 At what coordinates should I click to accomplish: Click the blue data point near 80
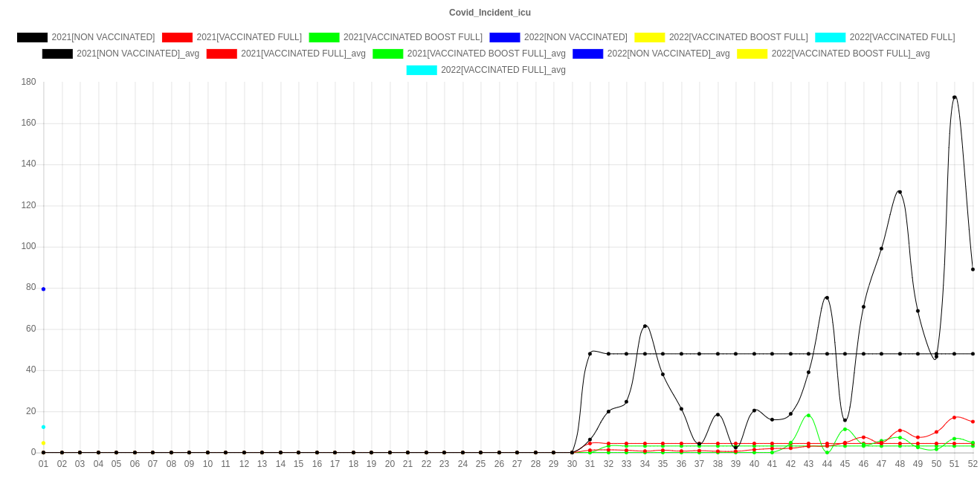pos(43,288)
